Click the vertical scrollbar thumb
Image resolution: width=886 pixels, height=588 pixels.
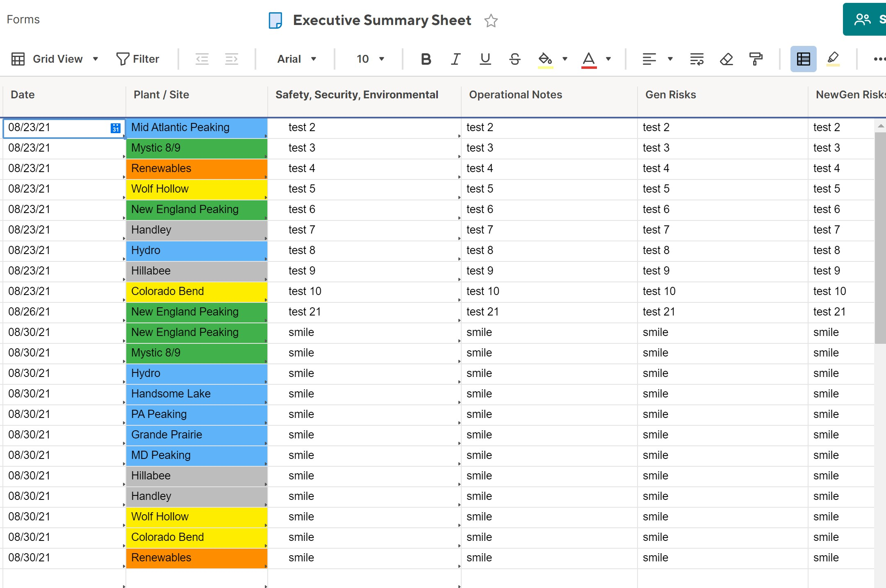pyautogui.click(x=880, y=238)
